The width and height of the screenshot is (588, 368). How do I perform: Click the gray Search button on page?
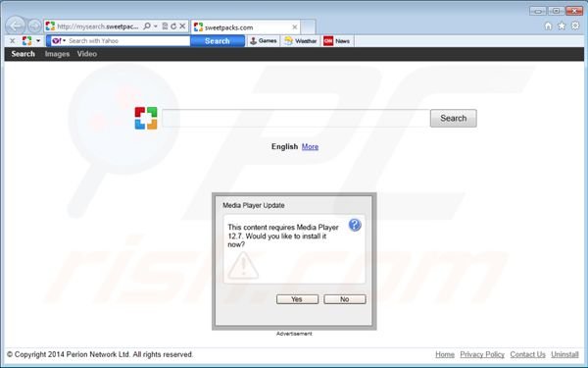(x=454, y=119)
